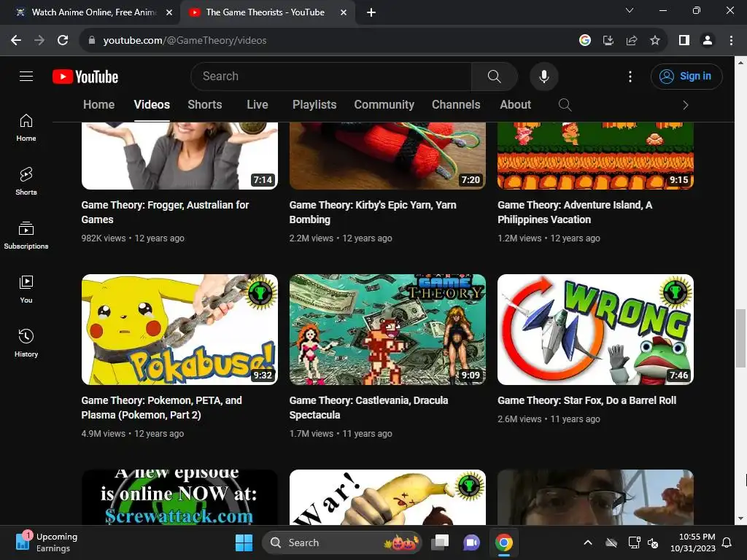Screen dimensions: 747x560
Task: Open Chrome from taskbar
Action: click(503, 542)
